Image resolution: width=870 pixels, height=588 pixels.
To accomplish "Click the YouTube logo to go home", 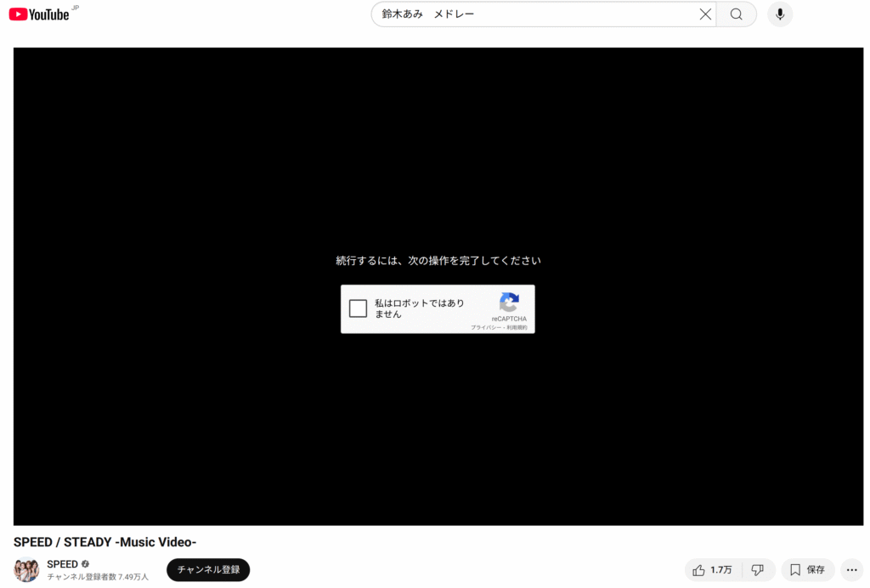I will (x=39, y=14).
